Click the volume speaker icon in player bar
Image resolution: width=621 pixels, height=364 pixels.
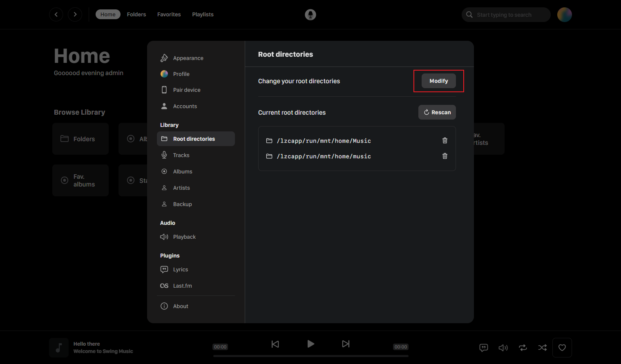503,348
